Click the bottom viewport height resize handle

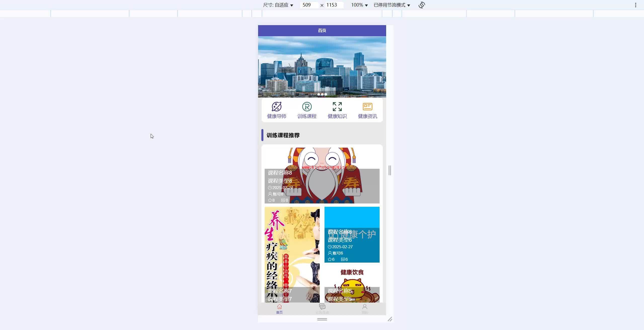(x=322, y=319)
